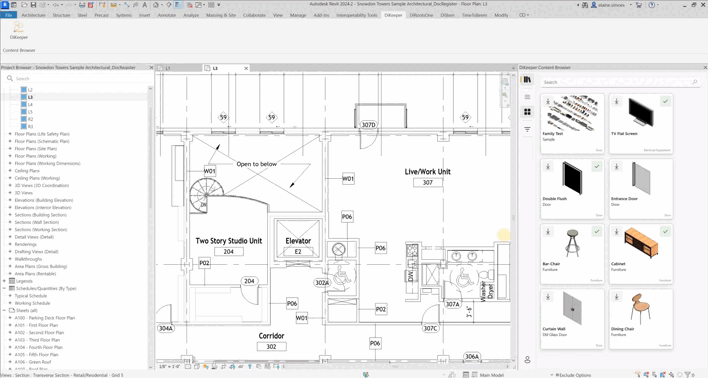Click the Help question mark icon in title bar

(652, 5)
